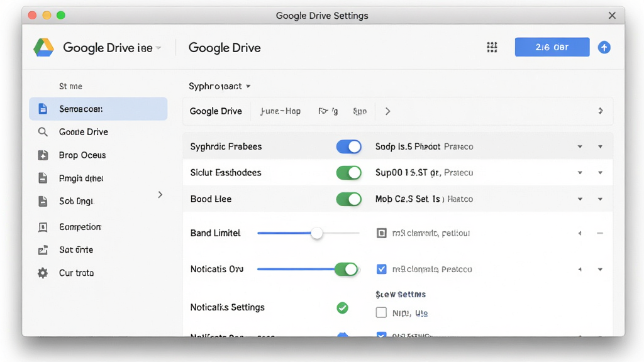Click the Google Drive triangle logo
The image size is (644, 362).
pyautogui.click(x=44, y=48)
